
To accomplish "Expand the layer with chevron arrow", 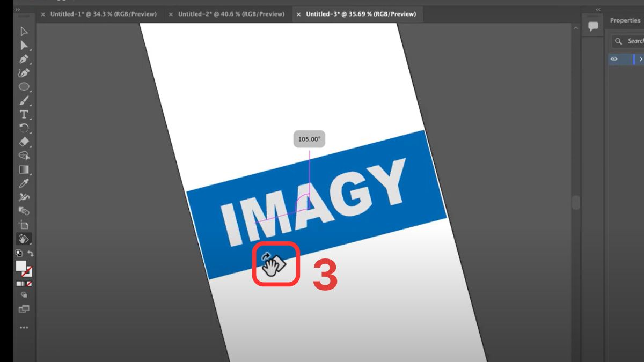I will coord(641,59).
